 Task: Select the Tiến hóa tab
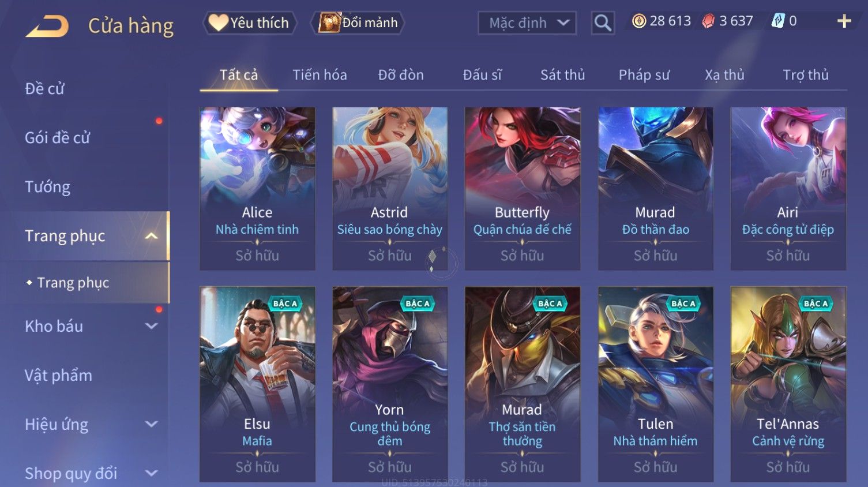coord(320,75)
